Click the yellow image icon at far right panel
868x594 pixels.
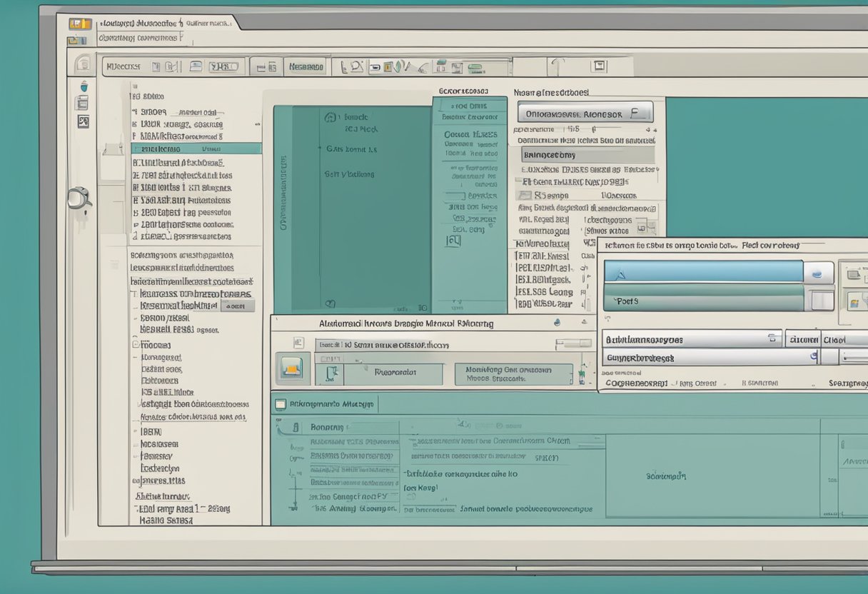click(x=853, y=303)
